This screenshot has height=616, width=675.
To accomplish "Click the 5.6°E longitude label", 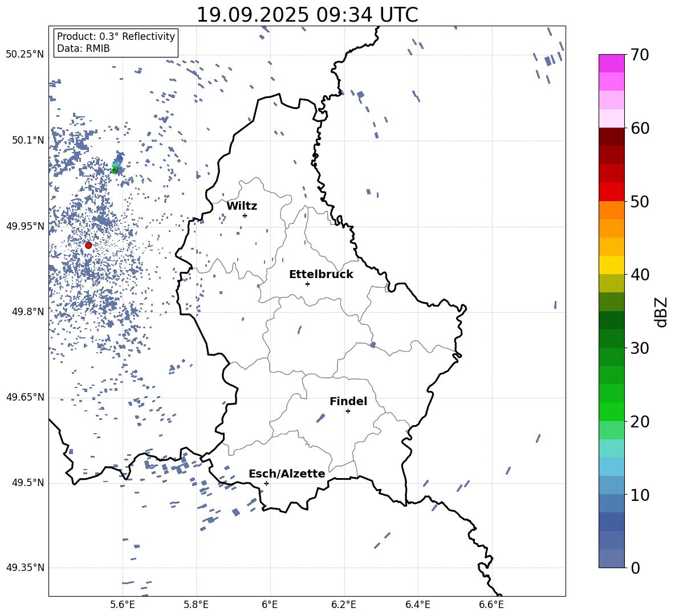I will coord(123,605).
